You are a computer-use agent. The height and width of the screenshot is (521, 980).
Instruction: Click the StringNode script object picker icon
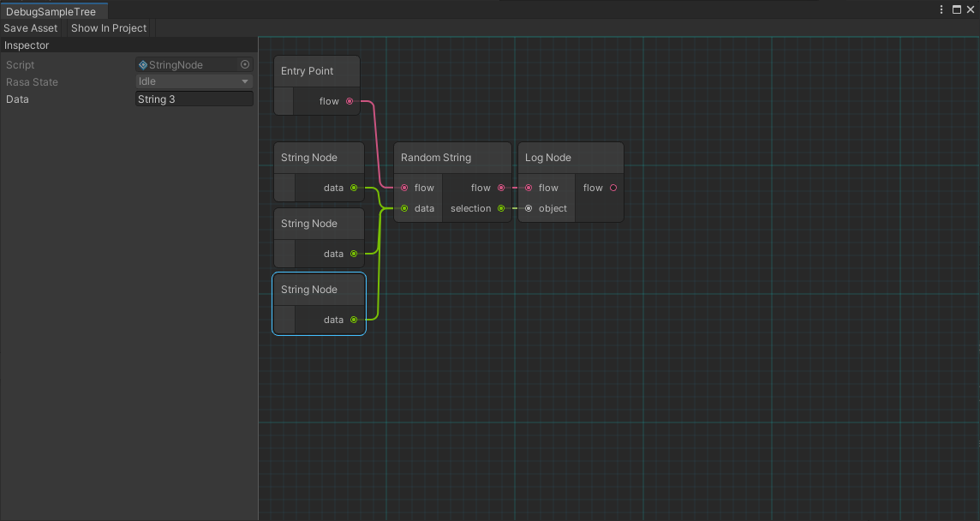coord(245,64)
